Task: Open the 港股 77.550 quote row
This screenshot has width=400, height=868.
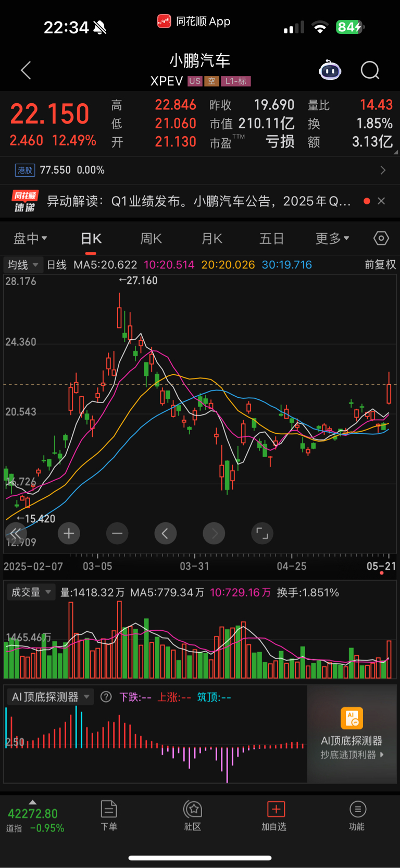Action: tap(200, 170)
